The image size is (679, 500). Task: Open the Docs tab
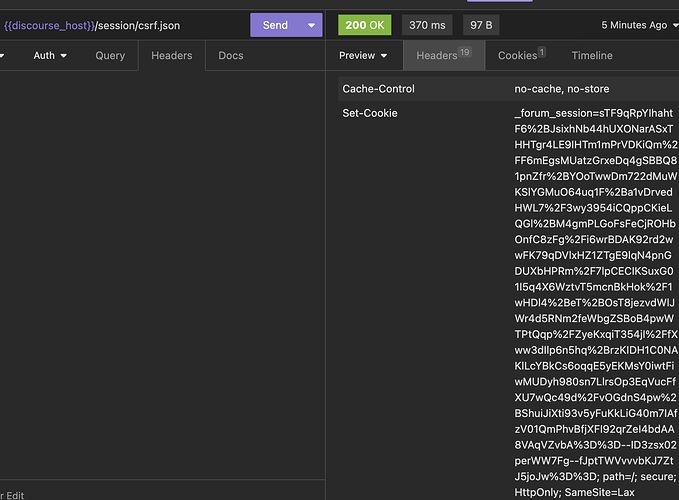[231, 55]
